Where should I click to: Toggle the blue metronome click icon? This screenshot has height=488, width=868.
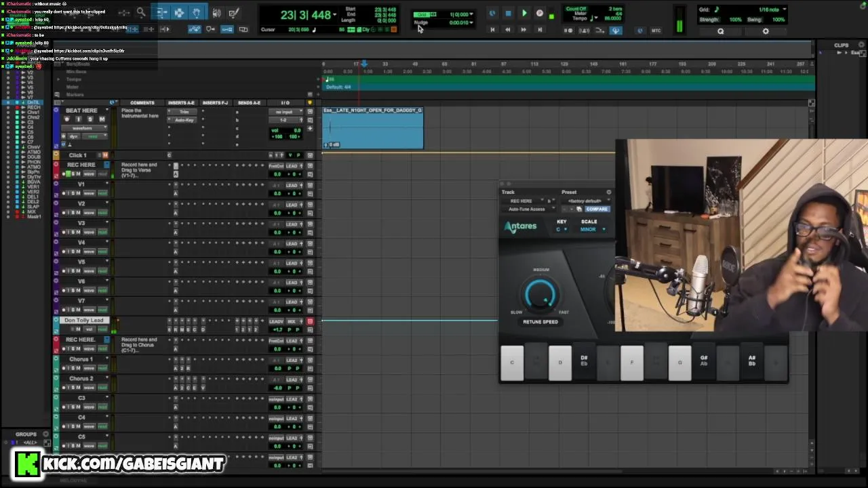pyautogui.click(x=616, y=30)
